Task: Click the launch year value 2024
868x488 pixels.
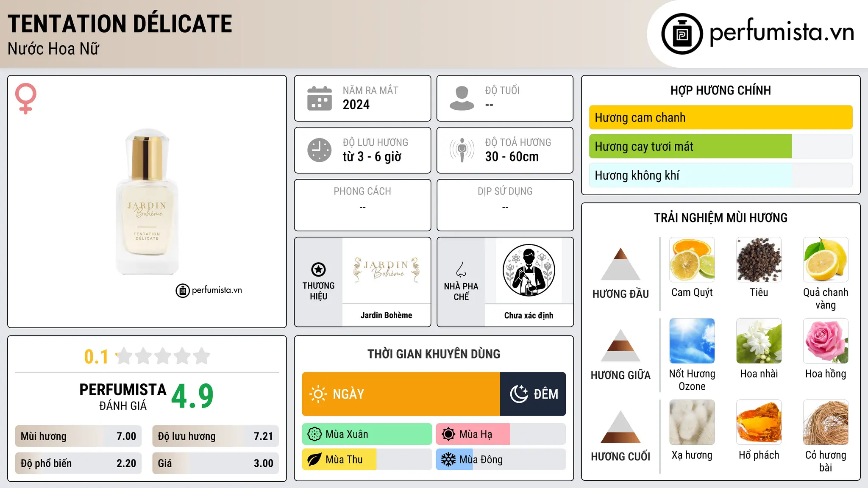Action: [x=356, y=105]
